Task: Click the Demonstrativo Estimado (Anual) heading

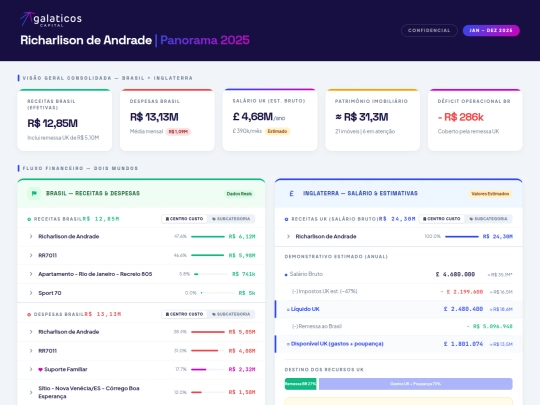Action: pyautogui.click(x=336, y=257)
